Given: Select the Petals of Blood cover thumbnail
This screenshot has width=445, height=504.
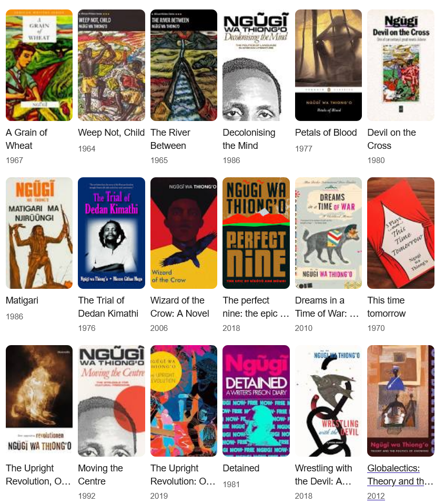Looking at the screenshot, I should [328, 65].
